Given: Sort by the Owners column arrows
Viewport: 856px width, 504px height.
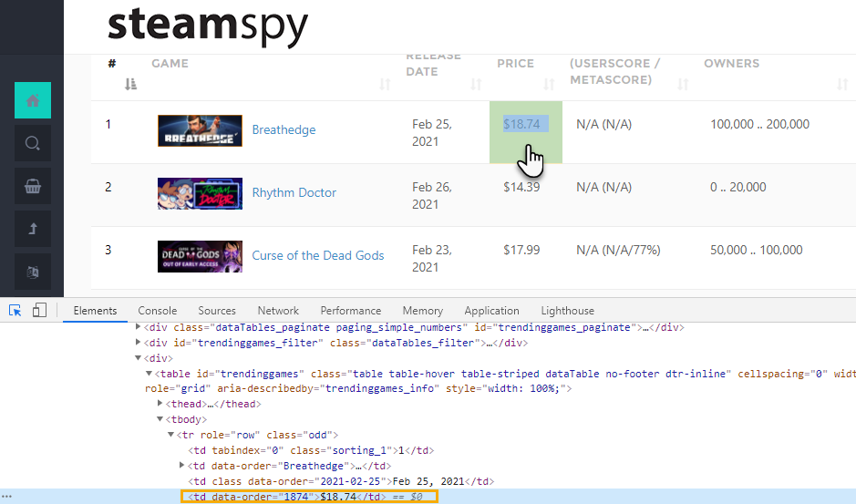Looking at the screenshot, I should (842, 84).
